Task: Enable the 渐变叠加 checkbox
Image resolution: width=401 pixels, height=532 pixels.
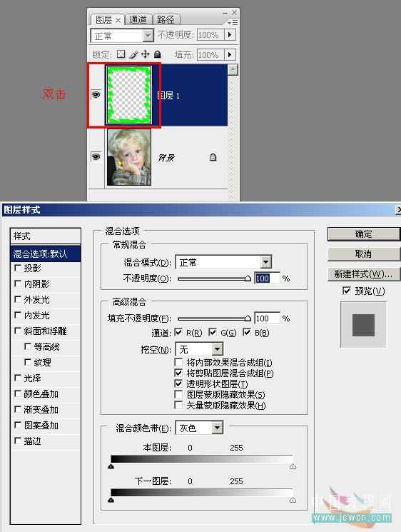Action: pyautogui.click(x=18, y=409)
